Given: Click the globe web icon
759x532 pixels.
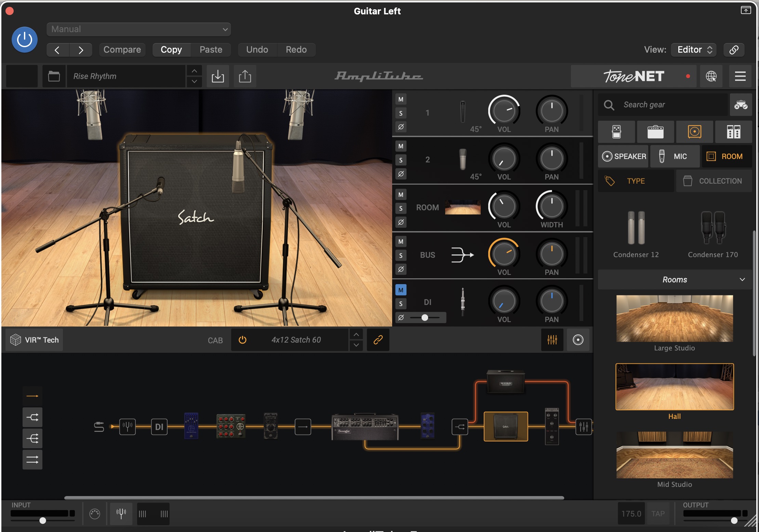Looking at the screenshot, I should coord(711,76).
